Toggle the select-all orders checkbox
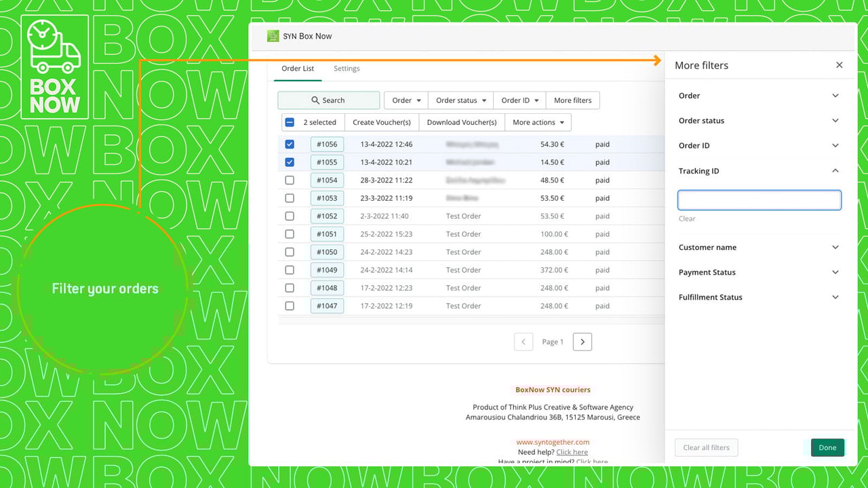 [x=290, y=123]
